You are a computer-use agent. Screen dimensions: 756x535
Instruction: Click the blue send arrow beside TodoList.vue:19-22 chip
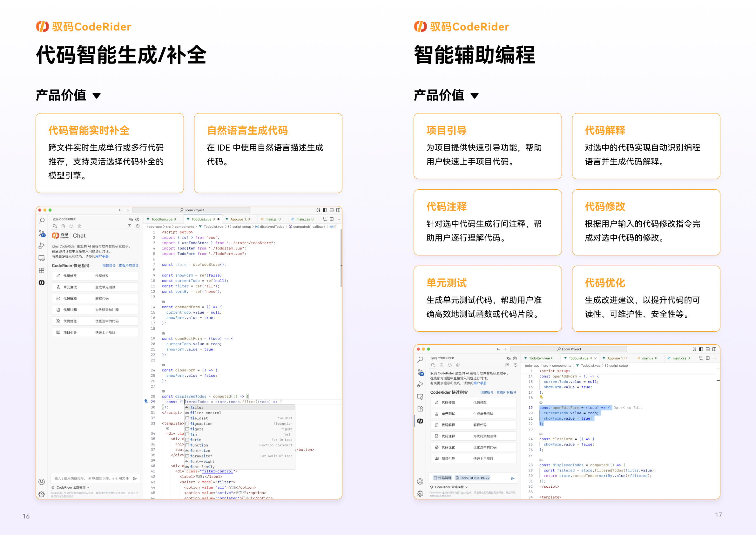pyautogui.click(x=513, y=478)
